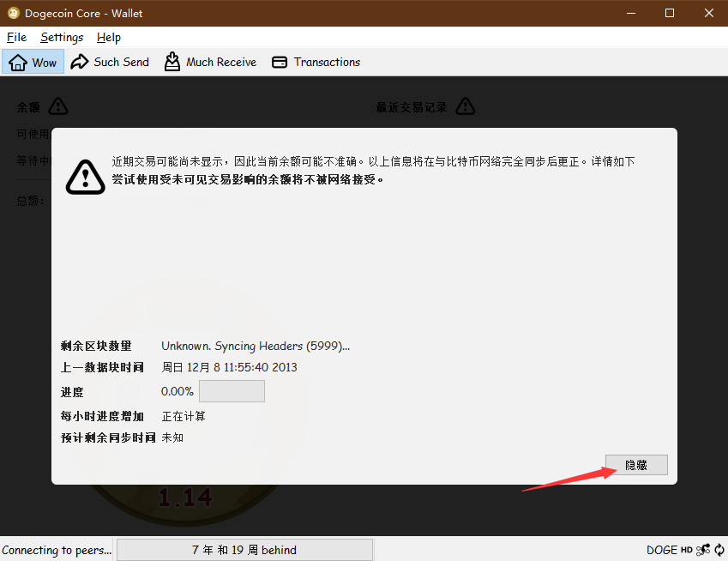The width and height of the screenshot is (728, 561).
Task: Click the network connections icon in status bar
Action: point(703,550)
